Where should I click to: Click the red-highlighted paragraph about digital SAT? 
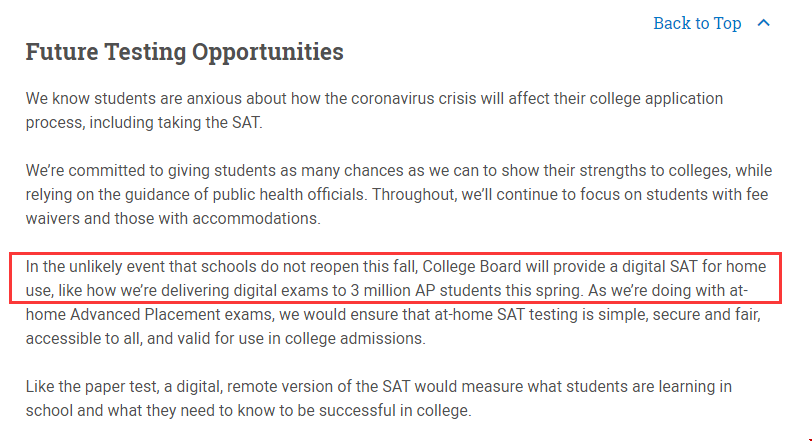tap(396, 278)
